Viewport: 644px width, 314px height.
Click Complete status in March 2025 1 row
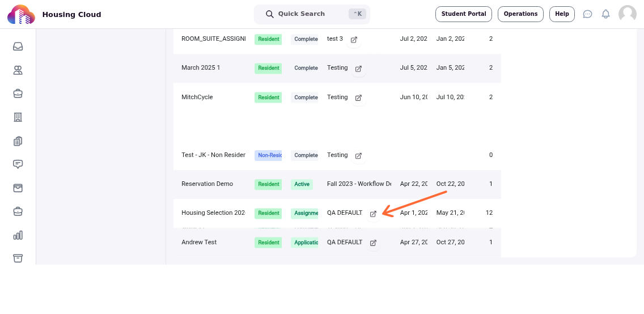click(305, 68)
